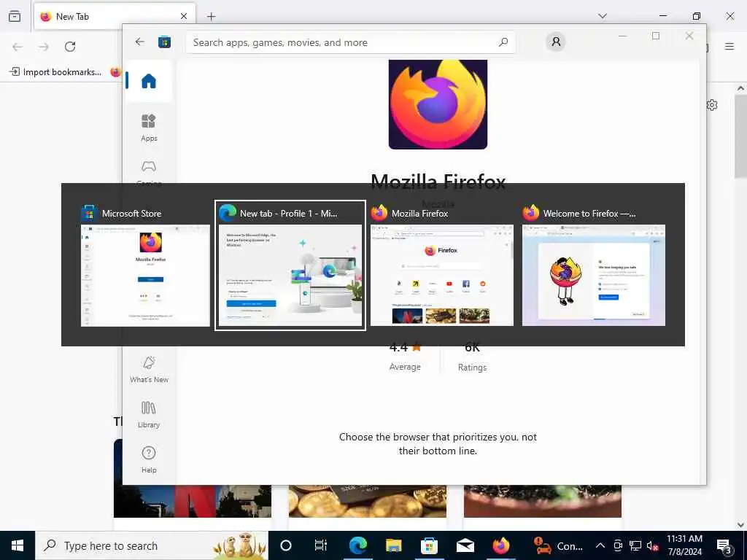Open Library in the Store sidebar
This screenshot has height=560, width=747.
(x=149, y=414)
